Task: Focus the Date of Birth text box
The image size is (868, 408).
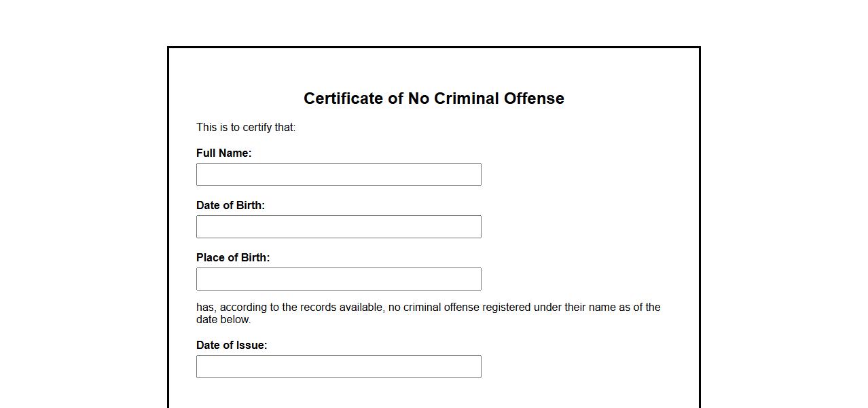Action: pyautogui.click(x=338, y=227)
